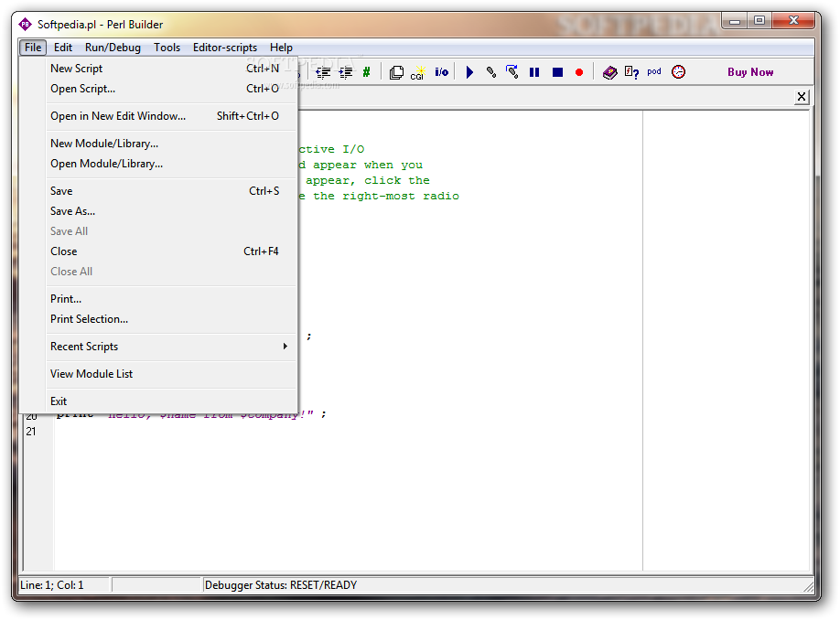
Task: Click the Debugger Status: RESET/READY text
Action: [281, 585]
